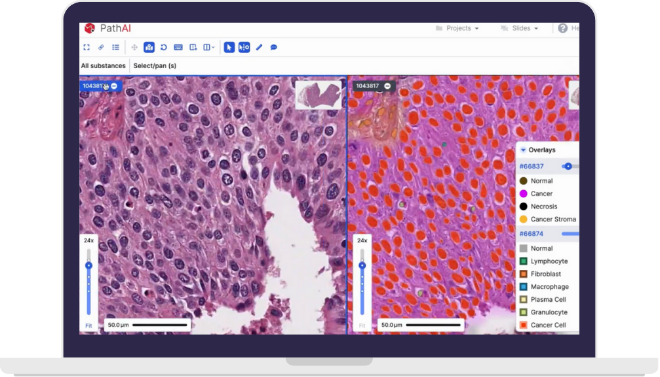
Task: Open the Projects dropdown menu
Action: pyautogui.click(x=457, y=28)
